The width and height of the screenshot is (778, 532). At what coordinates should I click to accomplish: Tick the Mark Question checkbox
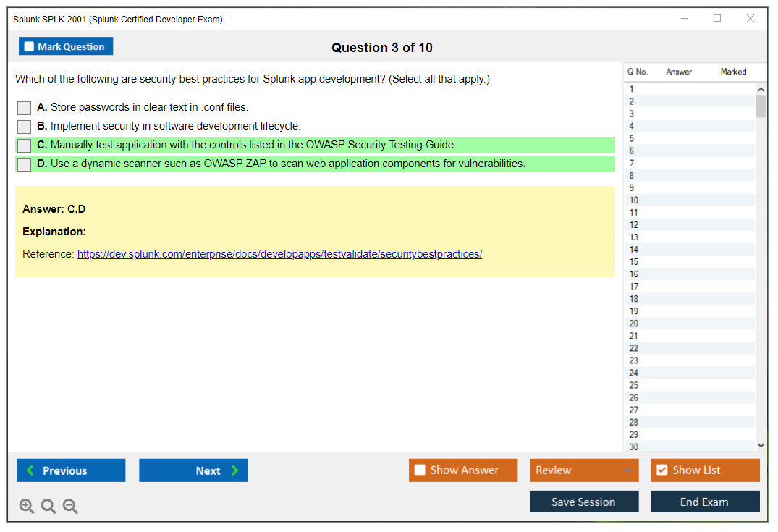tap(30, 47)
